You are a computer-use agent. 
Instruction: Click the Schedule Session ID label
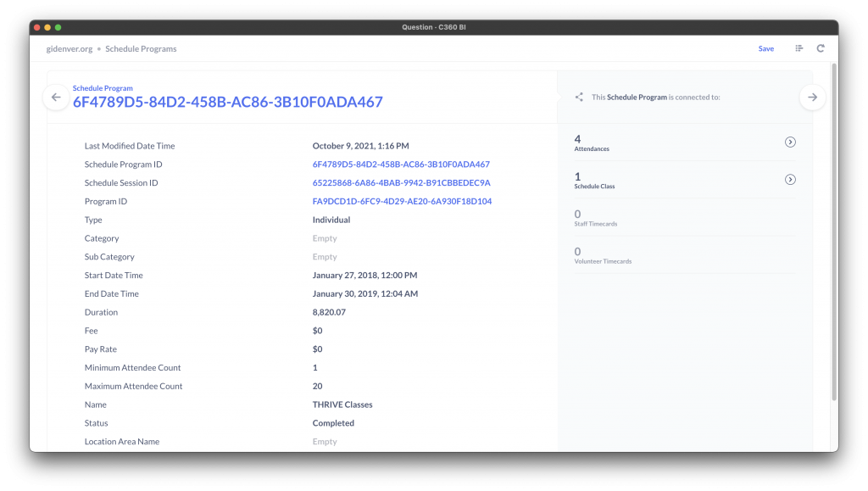coord(121,182)
